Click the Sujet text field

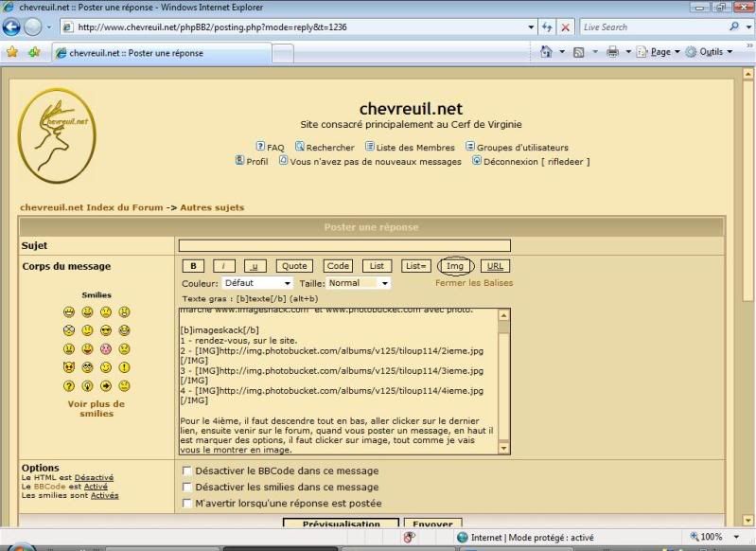coord(344,245)
